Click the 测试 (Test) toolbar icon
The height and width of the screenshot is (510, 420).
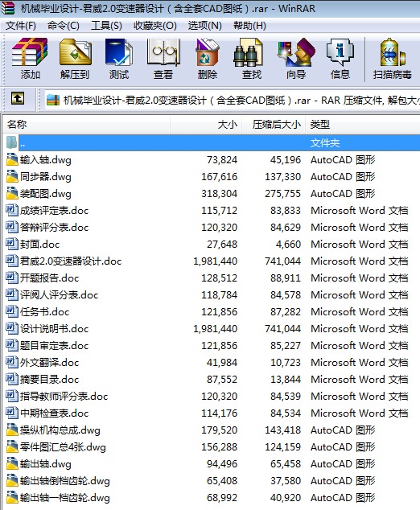pos(119,52)
